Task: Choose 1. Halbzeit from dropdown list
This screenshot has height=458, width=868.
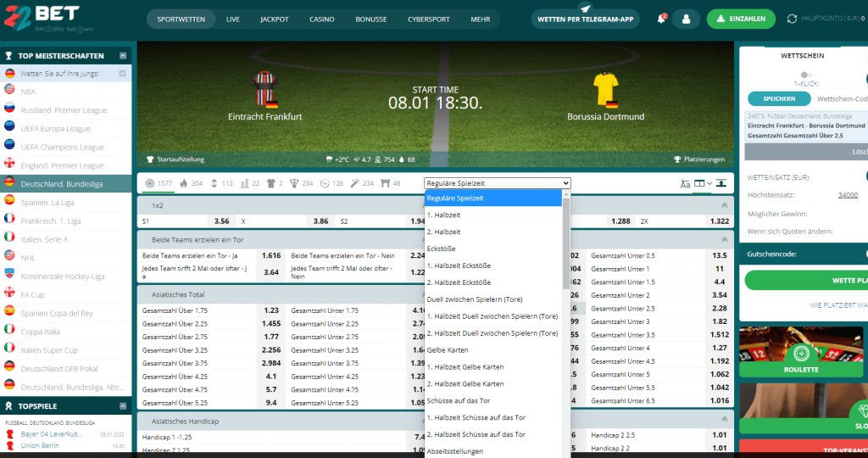Action: pos(493,215)
